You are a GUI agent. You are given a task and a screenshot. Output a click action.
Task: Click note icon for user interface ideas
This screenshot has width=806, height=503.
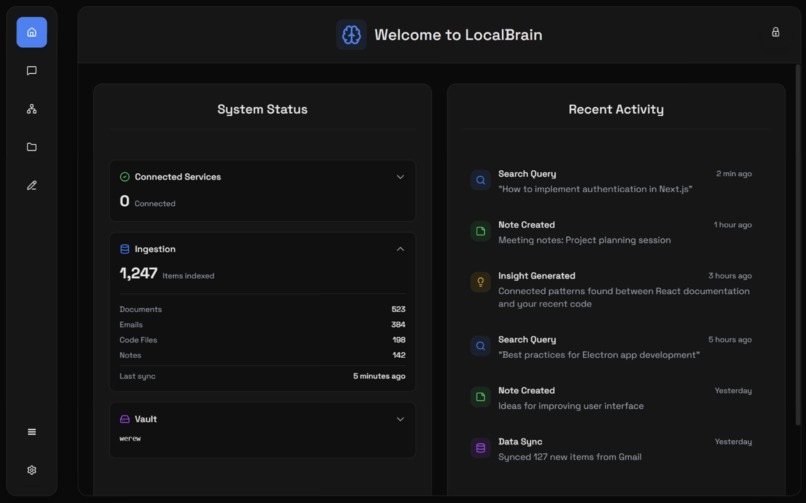(x=480, y=397)
